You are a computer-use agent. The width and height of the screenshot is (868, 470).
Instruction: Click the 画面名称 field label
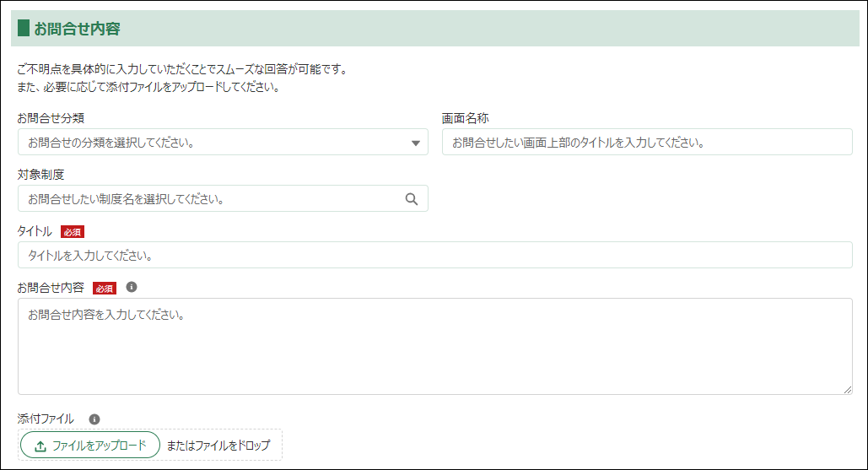(465, 118)
